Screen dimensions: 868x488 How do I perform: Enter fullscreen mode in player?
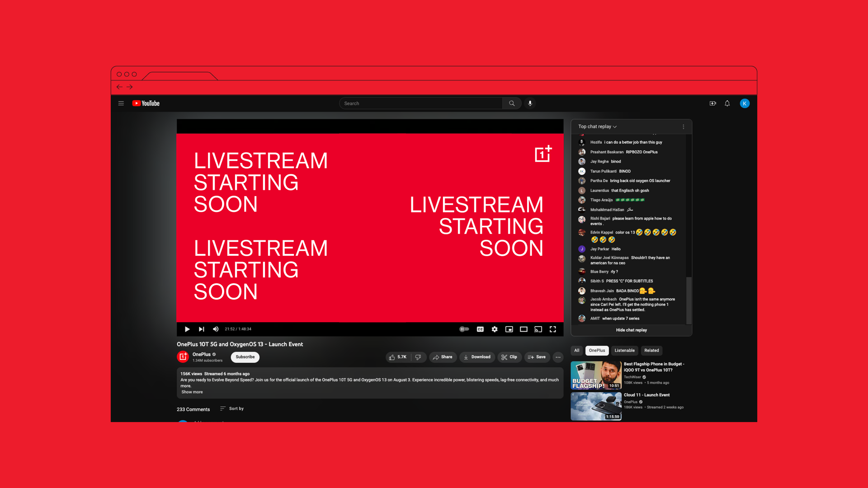[x=552, y=329]
